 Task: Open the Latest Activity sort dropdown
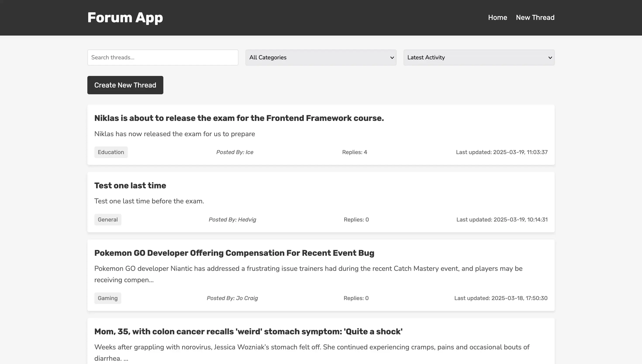(478, 57)
